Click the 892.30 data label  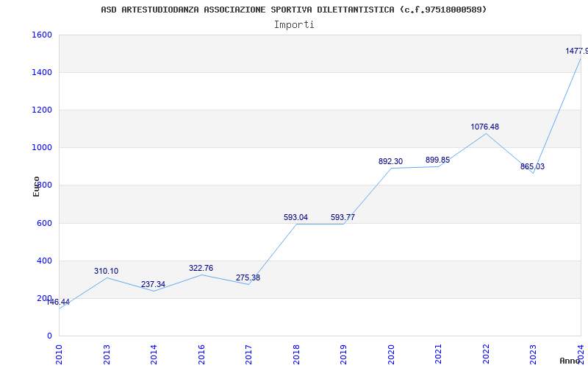pos(390,161)
